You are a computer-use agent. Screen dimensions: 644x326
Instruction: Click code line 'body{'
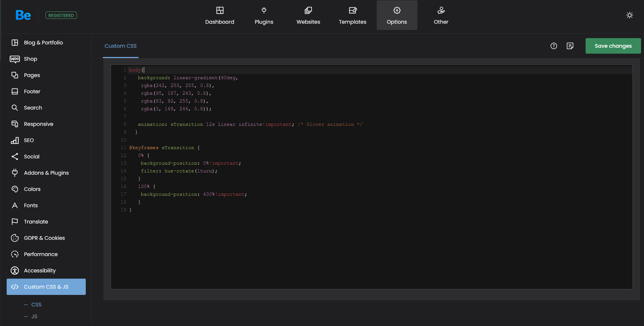tap(136, 70)
